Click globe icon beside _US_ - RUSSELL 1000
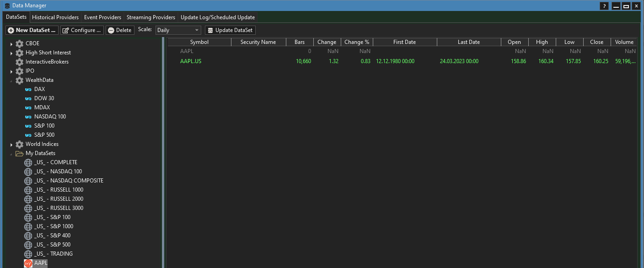 28,190
